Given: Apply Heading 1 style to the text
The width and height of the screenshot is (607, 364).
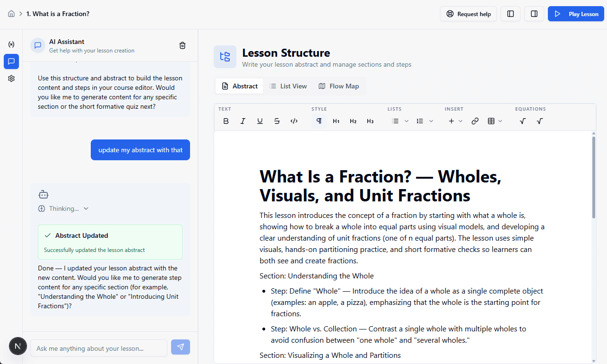Looking at the screenshot, I should pos(336,121).
